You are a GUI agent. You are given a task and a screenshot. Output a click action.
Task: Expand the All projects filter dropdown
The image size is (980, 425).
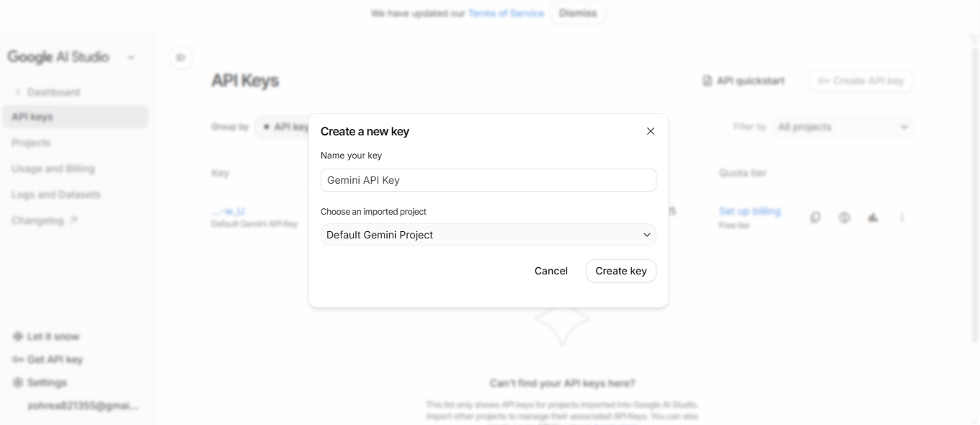click(x=842, y=127)
